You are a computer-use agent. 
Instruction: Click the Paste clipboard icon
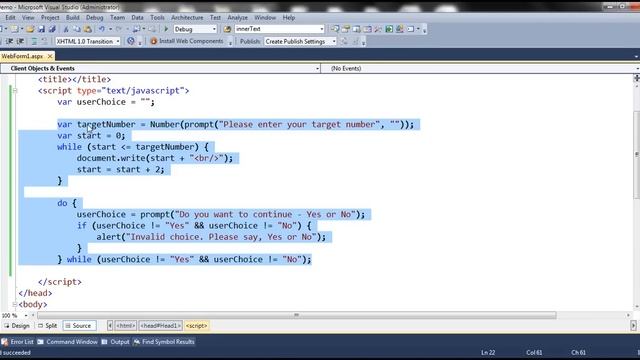click(x=88, y=29)
